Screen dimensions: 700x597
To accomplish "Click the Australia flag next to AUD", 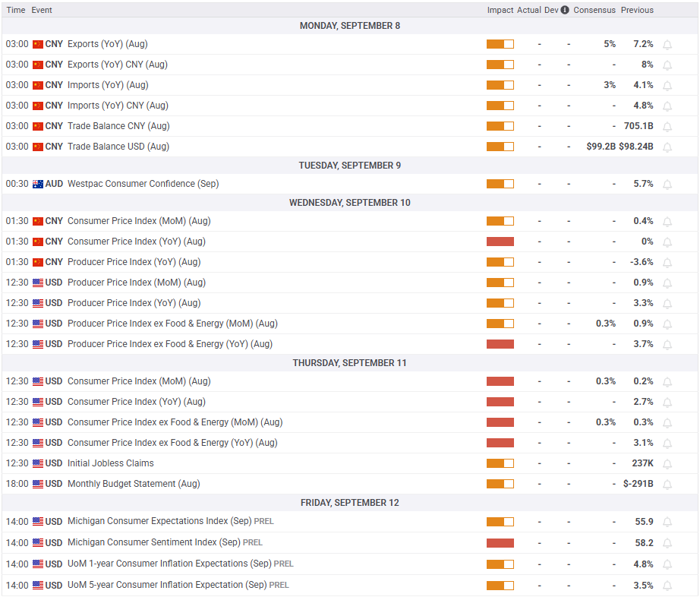I will [38, 184].
